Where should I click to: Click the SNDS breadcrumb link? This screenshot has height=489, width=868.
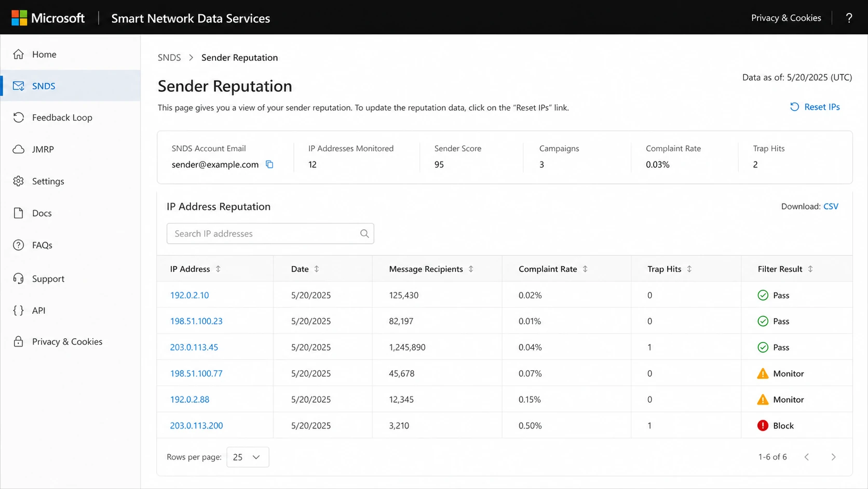[169, 57]
